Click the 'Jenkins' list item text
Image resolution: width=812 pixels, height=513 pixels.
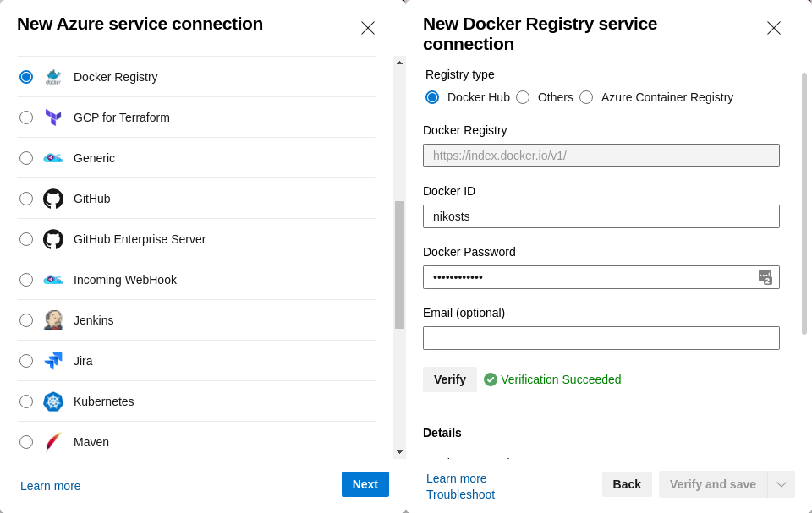tap(94, 320)
